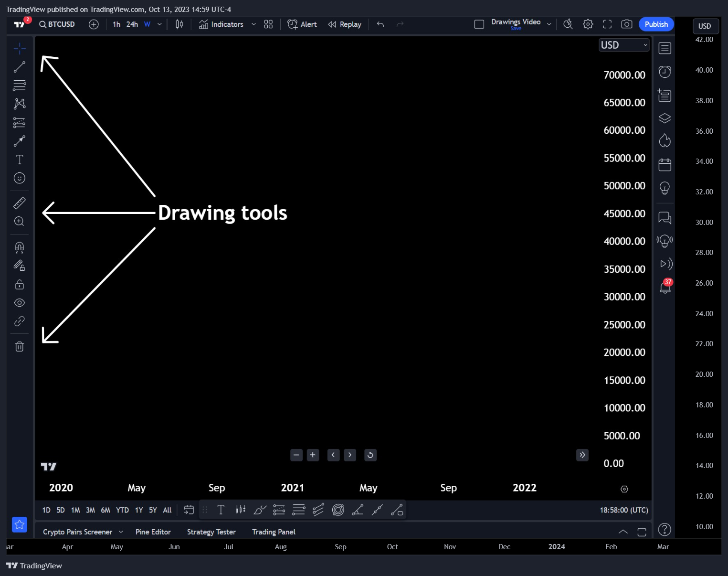Open the help center question mark
This screenshot has height=576, width=728.
click(665, 529)
